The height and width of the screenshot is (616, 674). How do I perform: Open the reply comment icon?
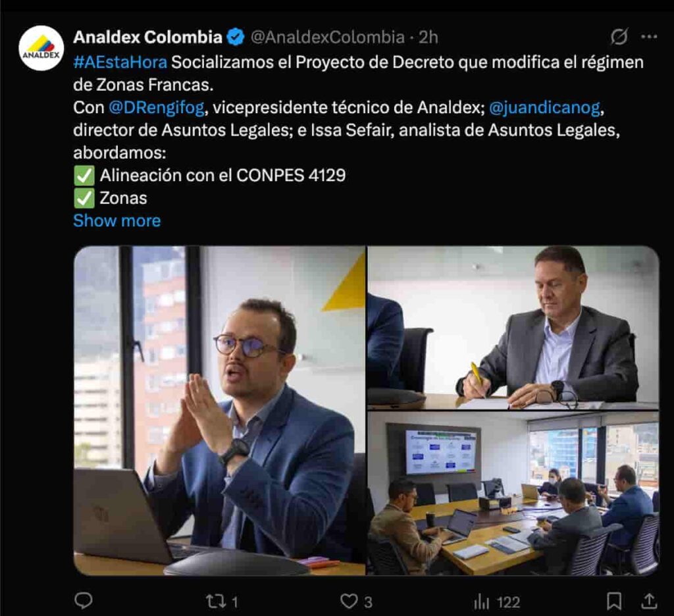point(84,601)
